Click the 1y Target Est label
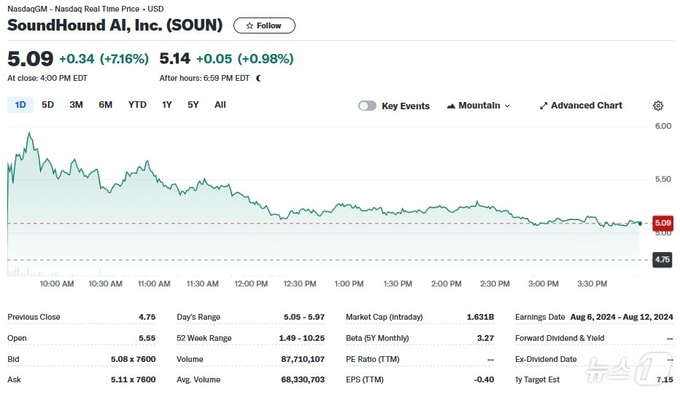 [537, 380]
